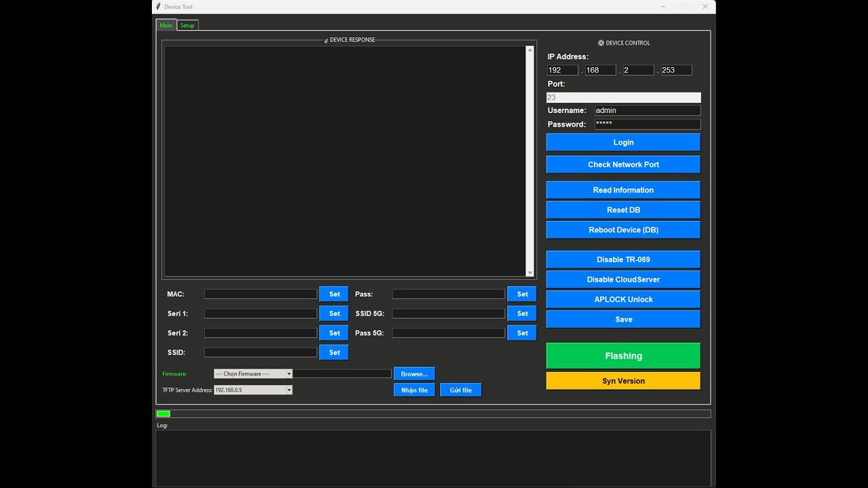Screen dimensions: 868x488
Task: Click Disable CloudServer button
Action: point(623,279)
